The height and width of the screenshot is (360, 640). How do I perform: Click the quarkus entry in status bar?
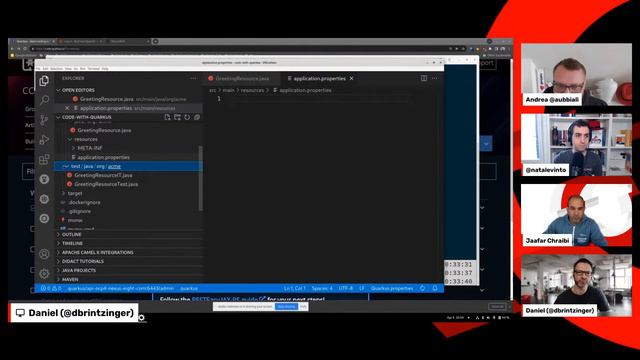tap(189, 288)
